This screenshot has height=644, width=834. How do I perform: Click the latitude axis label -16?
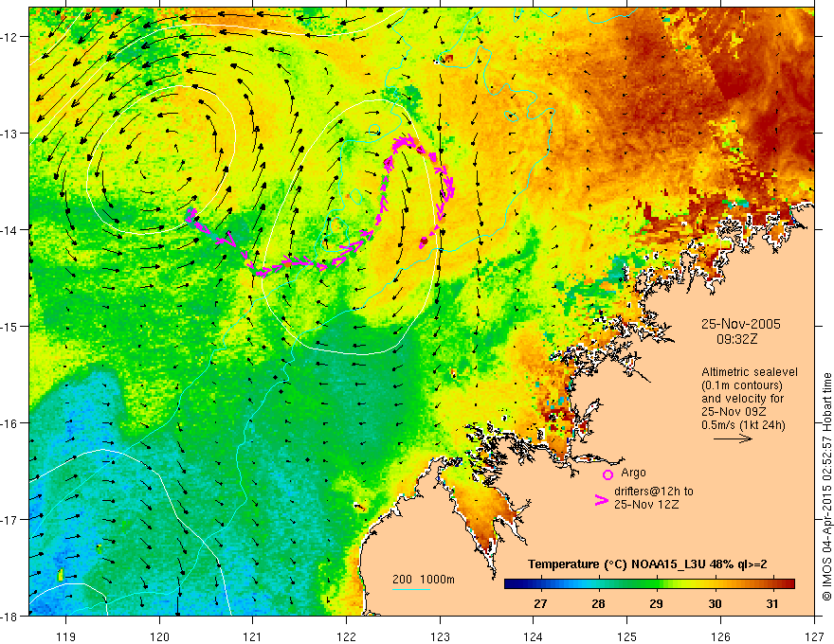9,423
